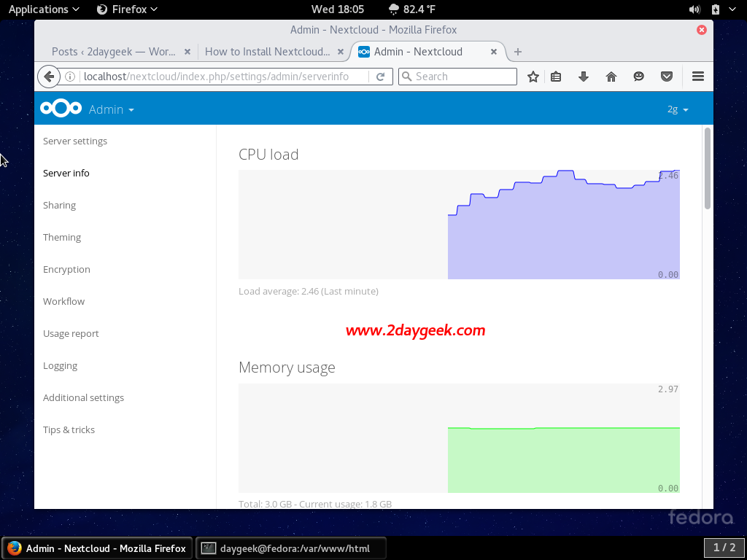Click the workspace switcher 1 / 2
Image resolution: width=747 pixels, height=560 pixels.
[724, 548]
